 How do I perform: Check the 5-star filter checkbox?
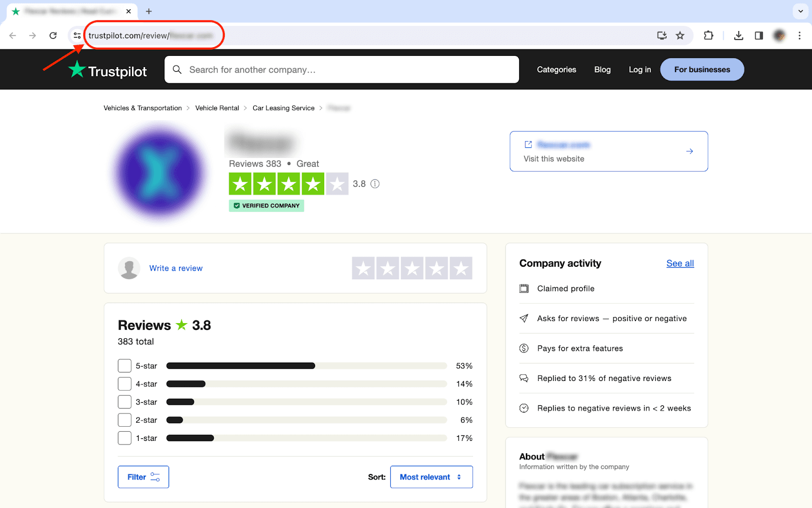point(124,366)
